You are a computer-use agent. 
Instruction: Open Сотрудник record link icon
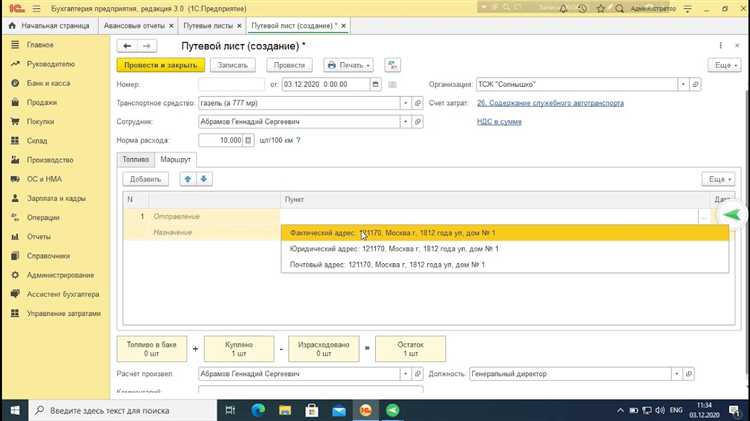point(418,122)
